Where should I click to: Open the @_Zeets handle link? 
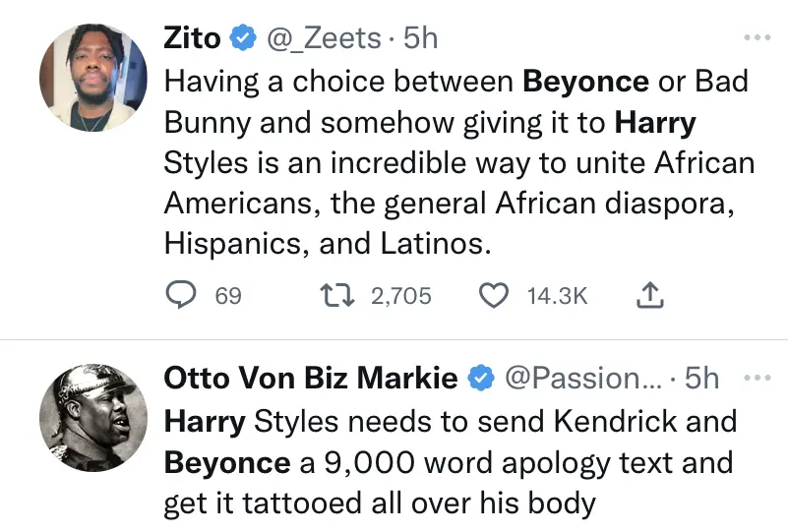(x=320, y=38)
